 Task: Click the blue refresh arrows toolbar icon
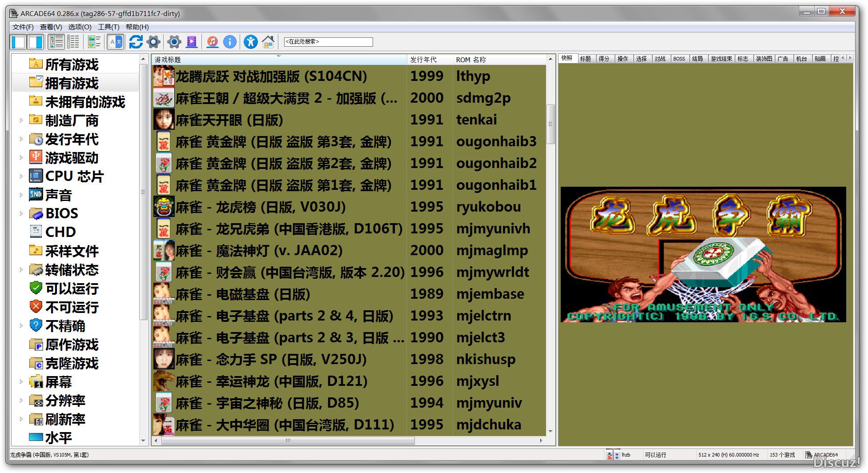[x=136, y=42]
